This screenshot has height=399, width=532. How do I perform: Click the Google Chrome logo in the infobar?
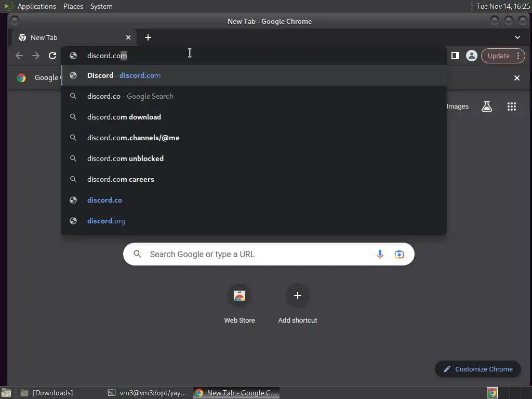21,78
